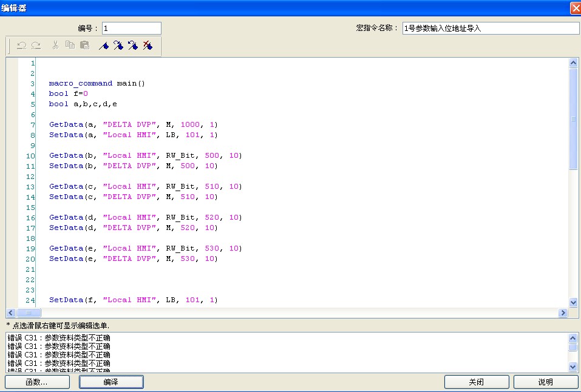Jump to previous bookmark icon
This screenshot has width=581, height=392.
coord(133,46)
